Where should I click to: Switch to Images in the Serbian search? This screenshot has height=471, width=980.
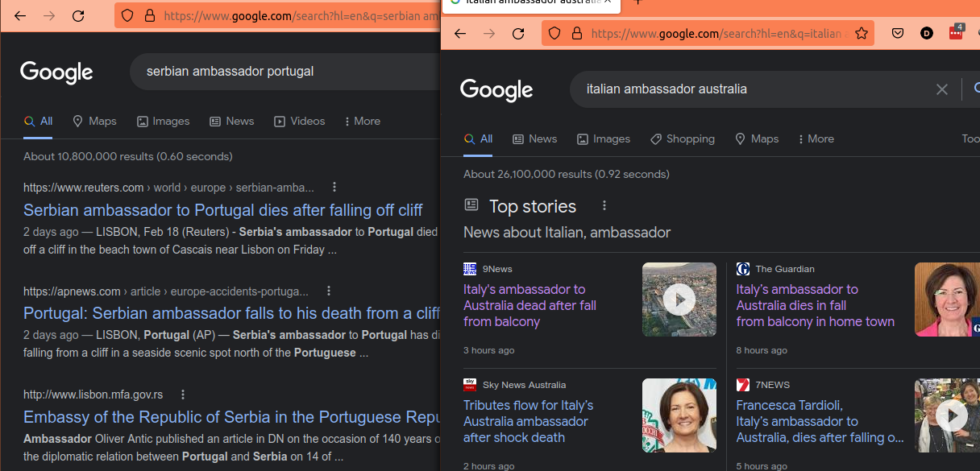point(164,121)
